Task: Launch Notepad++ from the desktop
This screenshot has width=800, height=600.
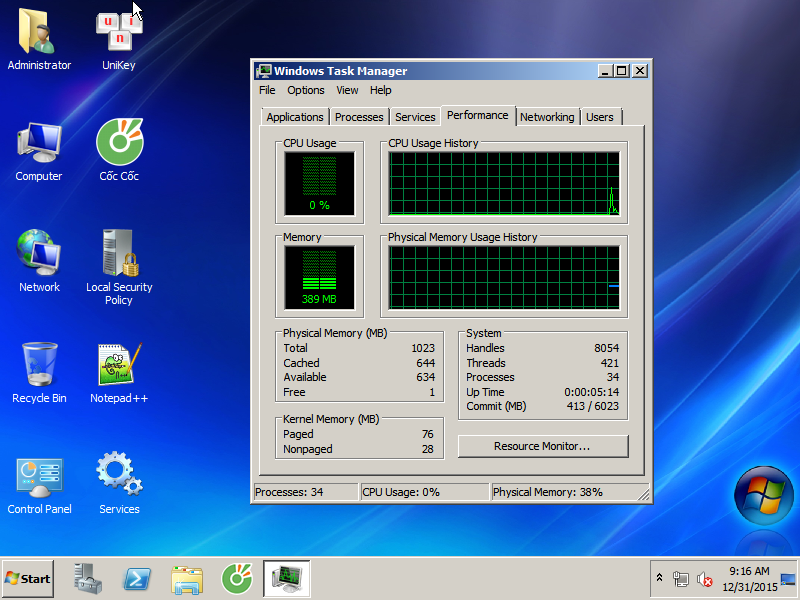Action: (119, 372)
